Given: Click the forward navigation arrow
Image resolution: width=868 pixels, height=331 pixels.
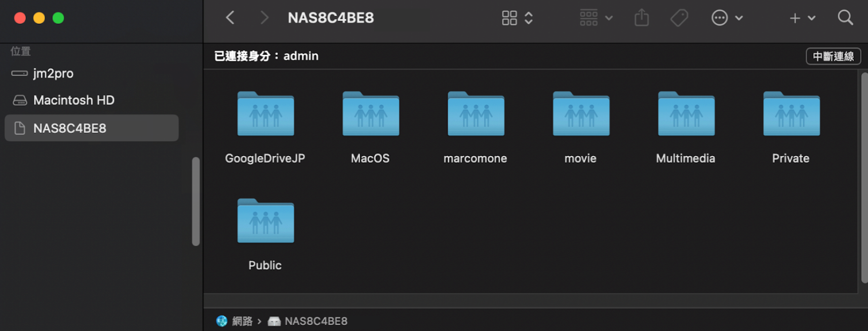Looking at the screenshot, I should pos(264,18).
